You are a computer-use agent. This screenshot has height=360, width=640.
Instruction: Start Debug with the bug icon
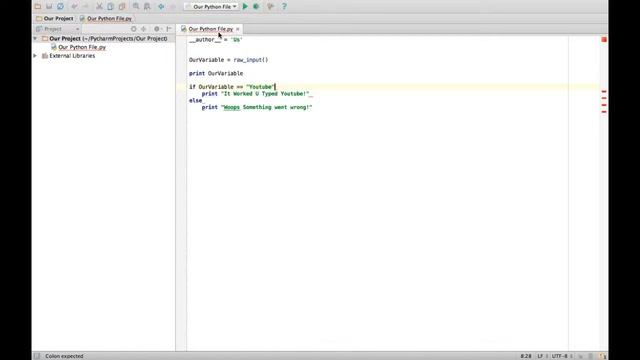(256, 7)
